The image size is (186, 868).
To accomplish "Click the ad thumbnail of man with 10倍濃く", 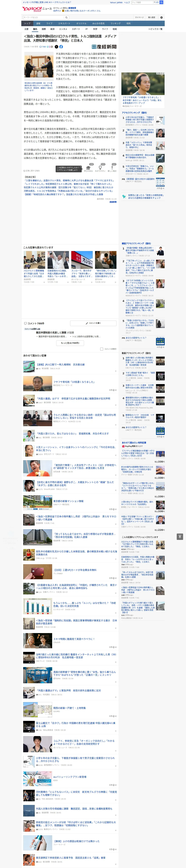I will (x=143, y=84).
